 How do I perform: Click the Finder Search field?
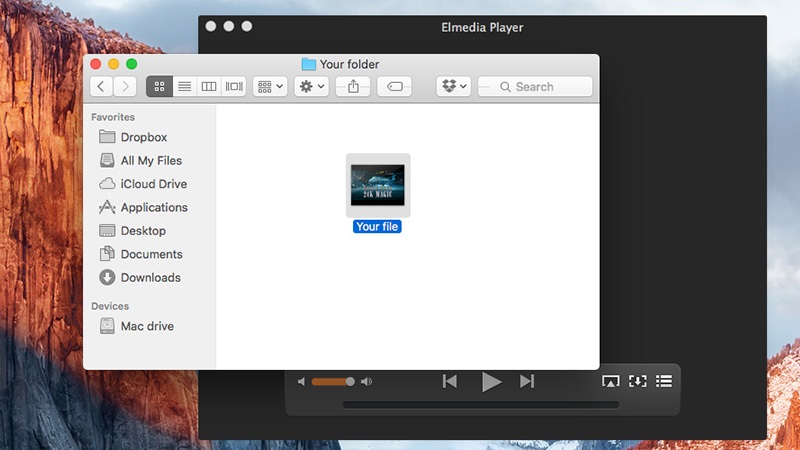click(535, 86)
